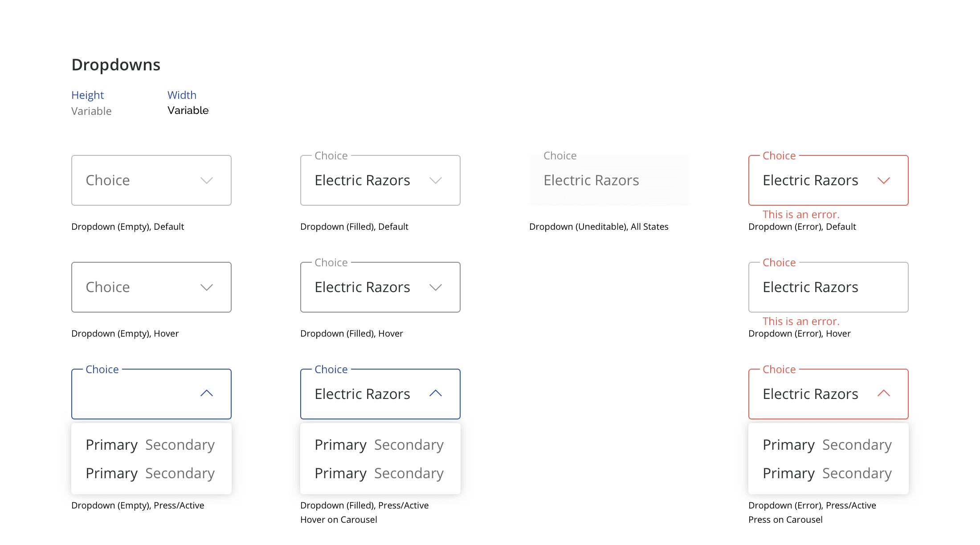
Task: Select first Primary option in empty active dropdown
Action: tap(111, 445)
